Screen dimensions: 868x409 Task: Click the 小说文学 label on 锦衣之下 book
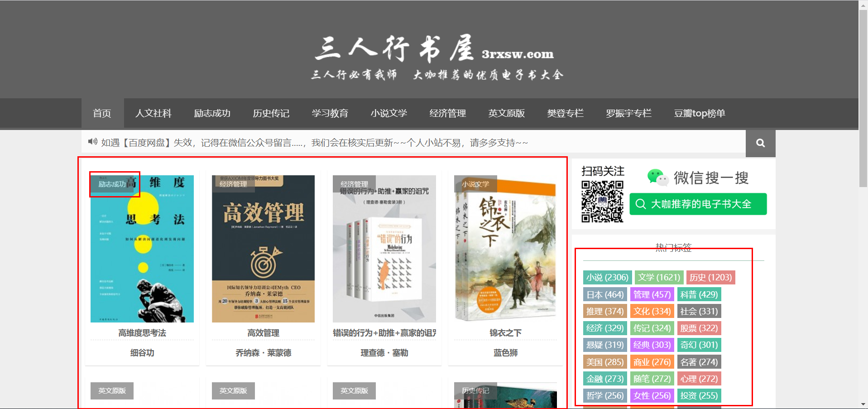[475, 184]
